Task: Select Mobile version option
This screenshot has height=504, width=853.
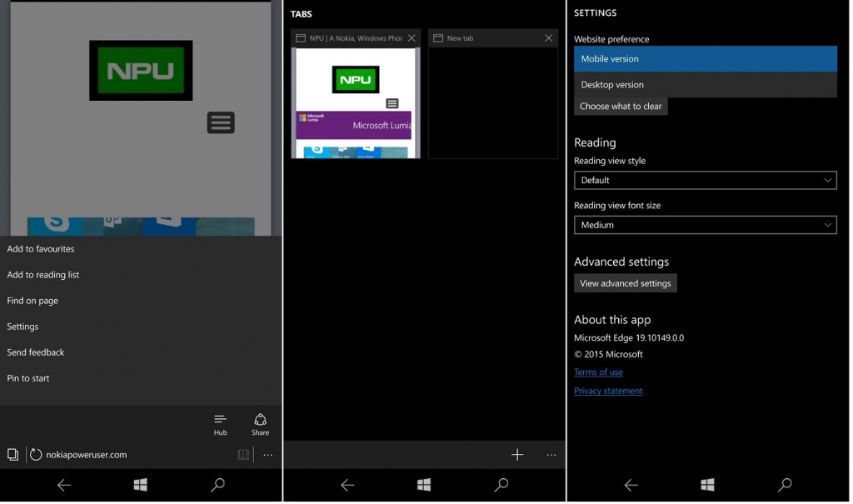Action: [706, 59]
